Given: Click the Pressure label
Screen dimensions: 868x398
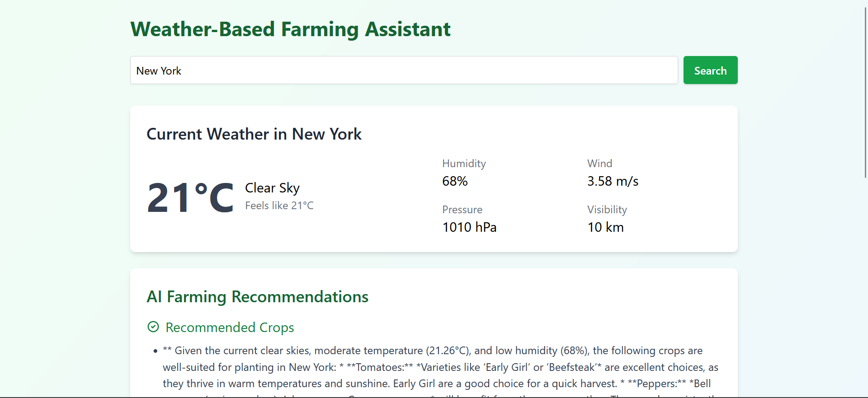Looking at the screenshot, I should click(x=462, y=210).
